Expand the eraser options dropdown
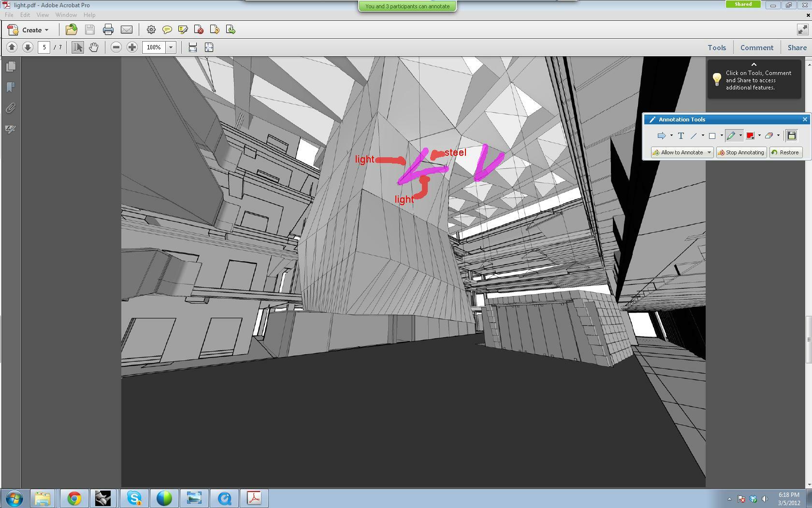This screenshot has width=812, height=508. click(x=778, y=136)
